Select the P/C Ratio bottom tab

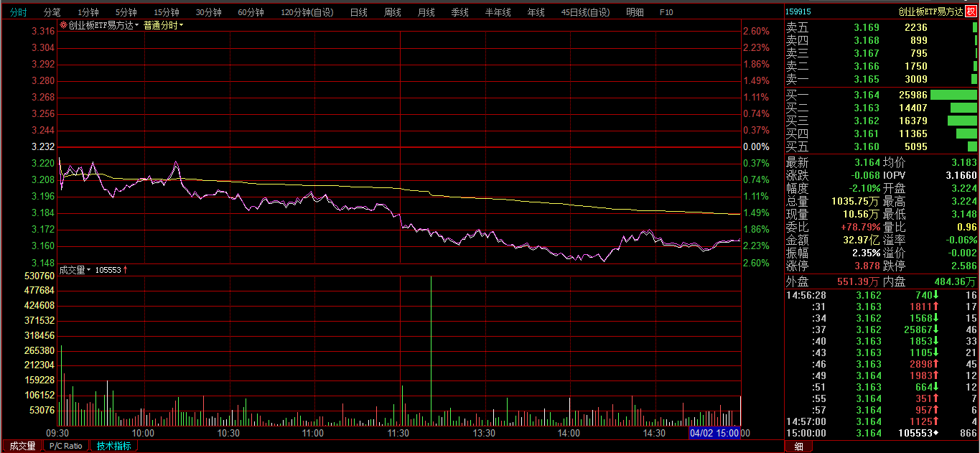point(67,446)
